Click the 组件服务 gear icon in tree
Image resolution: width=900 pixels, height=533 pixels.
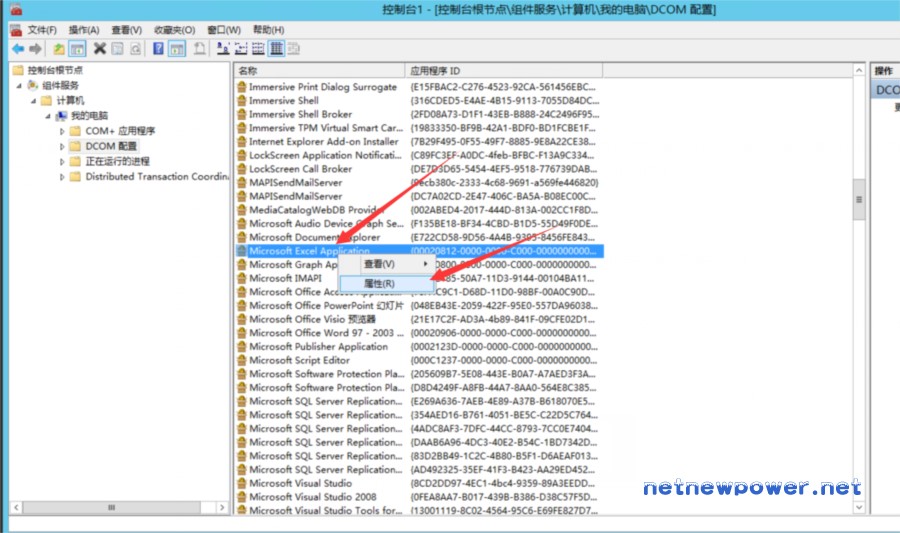coord(33,85)
